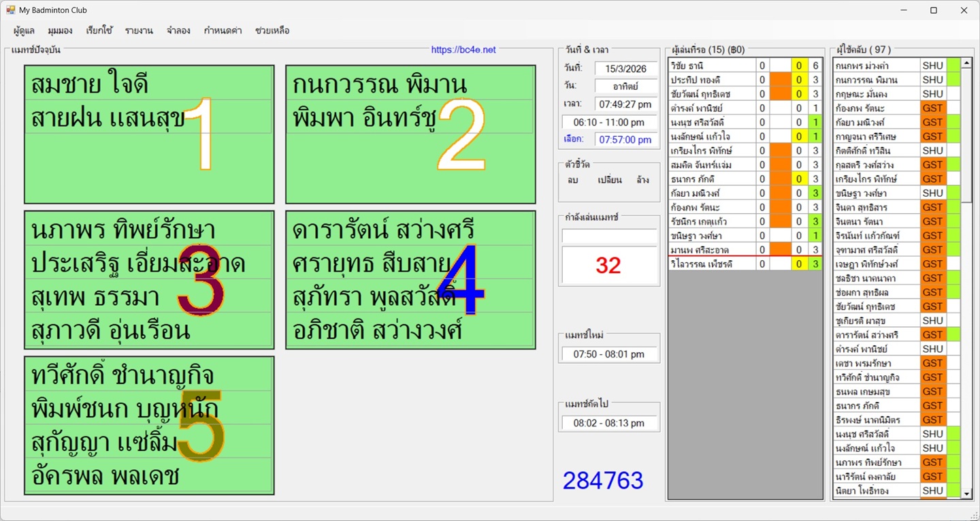Click the date field showing 15/3/2026
980x521 pixels.
[625, 68]
